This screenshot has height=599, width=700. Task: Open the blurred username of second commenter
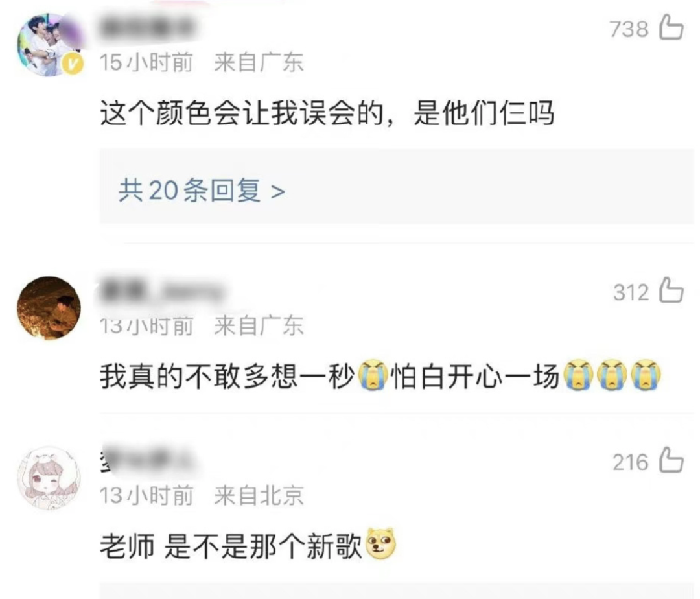[x=161, y=292]
